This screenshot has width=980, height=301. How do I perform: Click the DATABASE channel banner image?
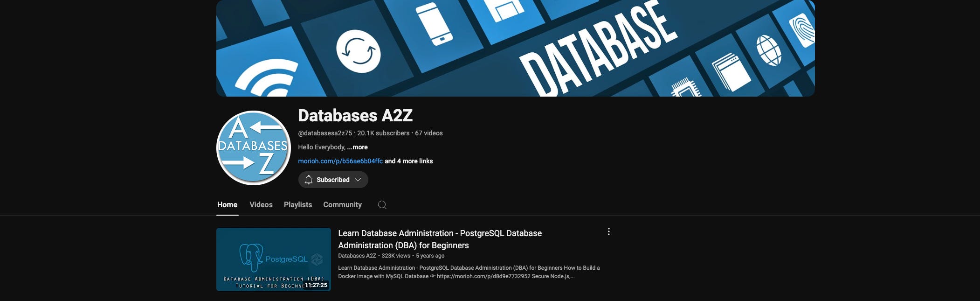pos(516,48)
